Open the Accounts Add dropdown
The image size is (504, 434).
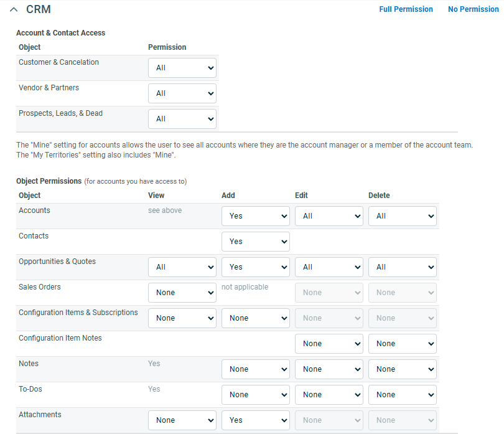coord(256,216)
